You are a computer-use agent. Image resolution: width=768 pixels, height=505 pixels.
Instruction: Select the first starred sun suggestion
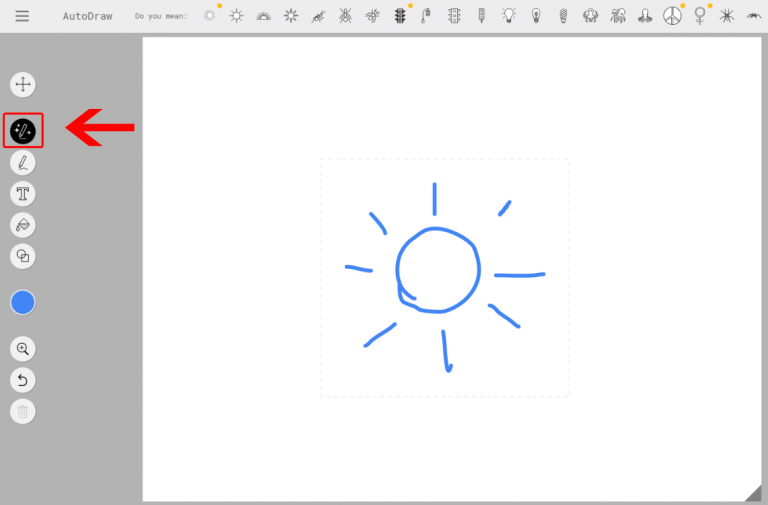(x=210, y=15)
